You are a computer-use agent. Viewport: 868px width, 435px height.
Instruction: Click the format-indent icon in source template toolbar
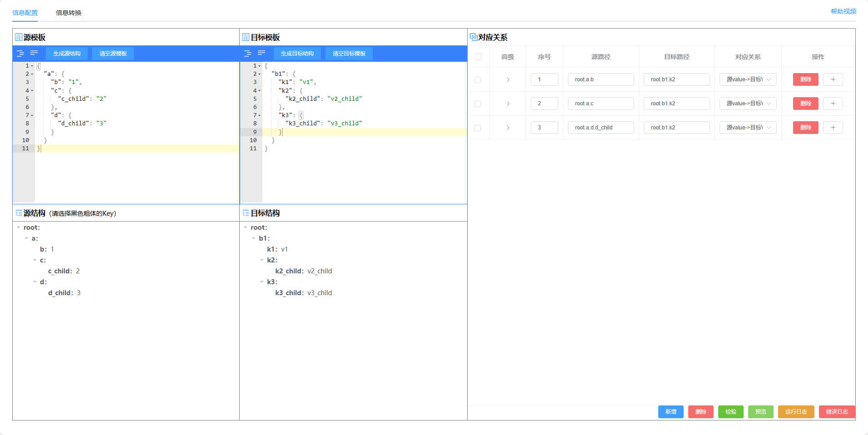(20, 54)
